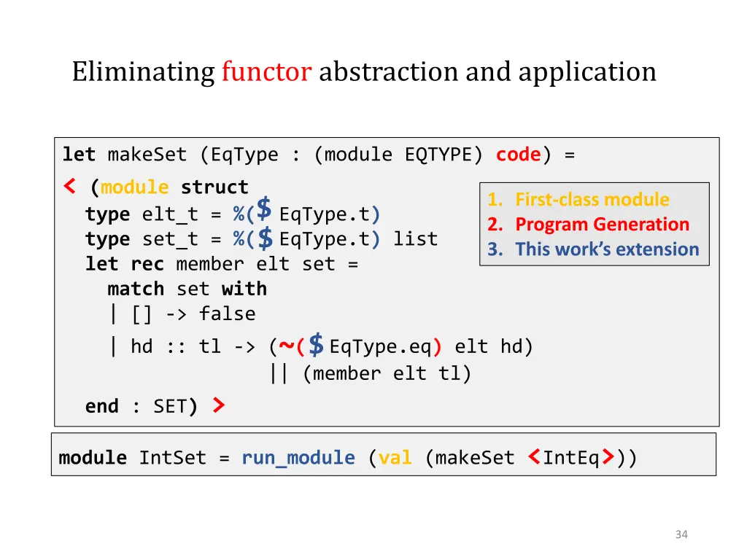Click the red tilde before EqType.eq
747x560 pixels.
click(286, 346)
